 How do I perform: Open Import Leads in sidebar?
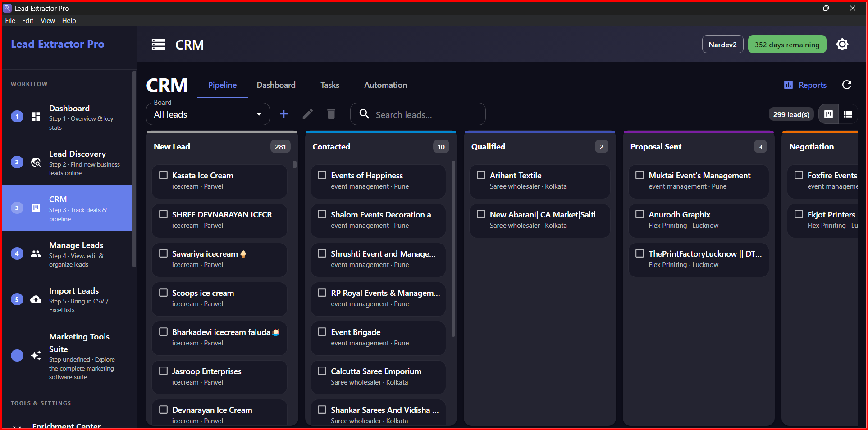(x=67, y=299)
